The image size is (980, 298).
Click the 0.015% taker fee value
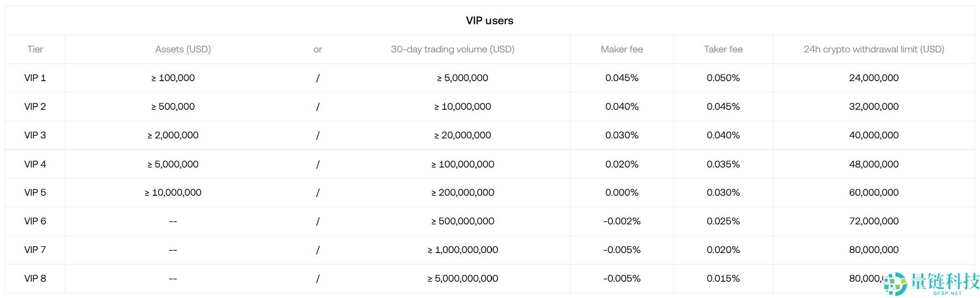point(723,279)
